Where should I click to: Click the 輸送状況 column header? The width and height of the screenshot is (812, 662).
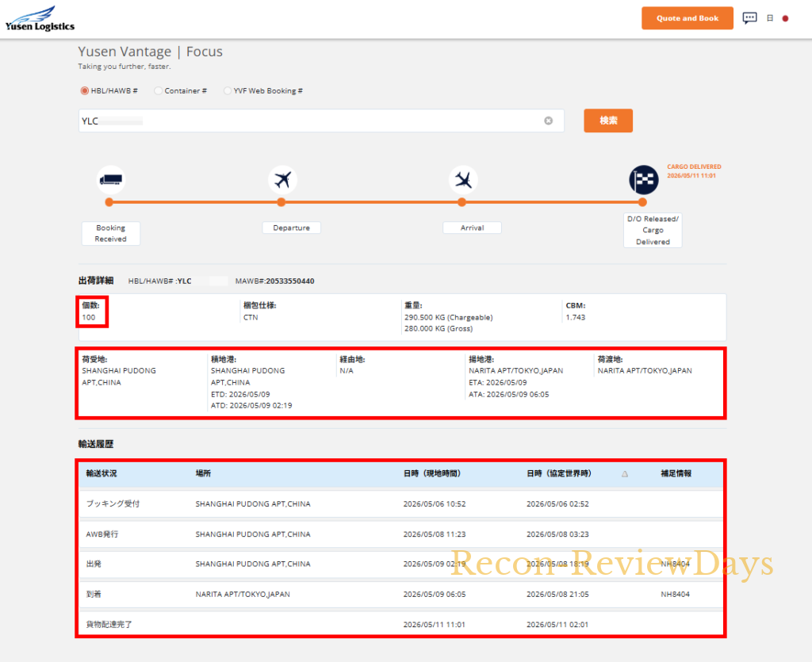(101, 473)
